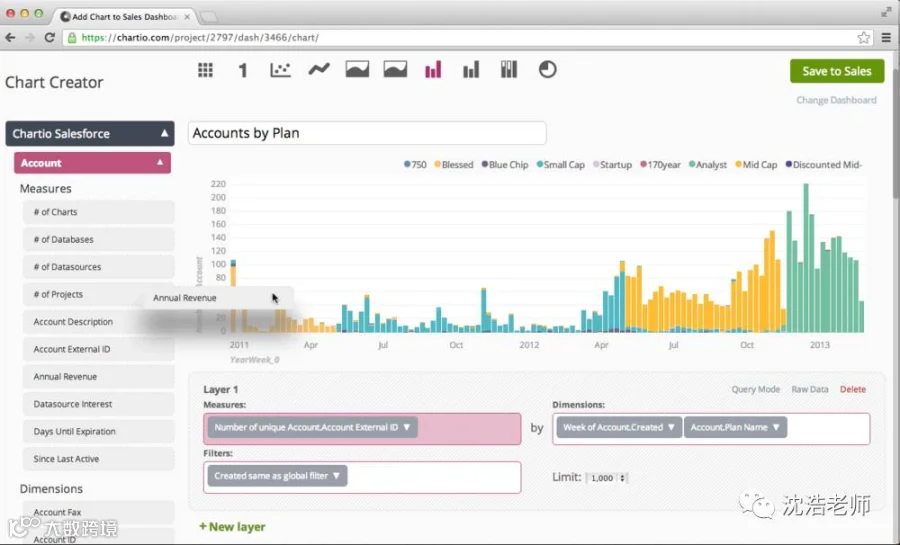This screenshot has width=900, height=545.
Task: View the Raw Data
Action: tap(809, 389)
